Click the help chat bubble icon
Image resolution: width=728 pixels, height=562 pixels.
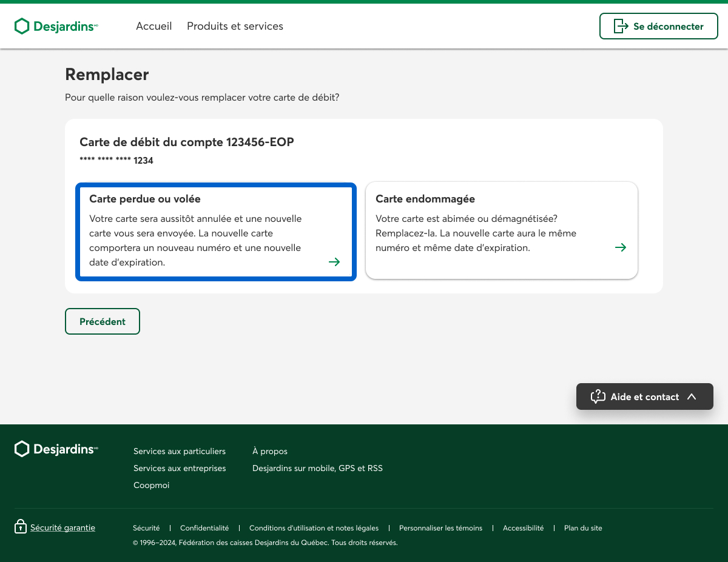598,397
